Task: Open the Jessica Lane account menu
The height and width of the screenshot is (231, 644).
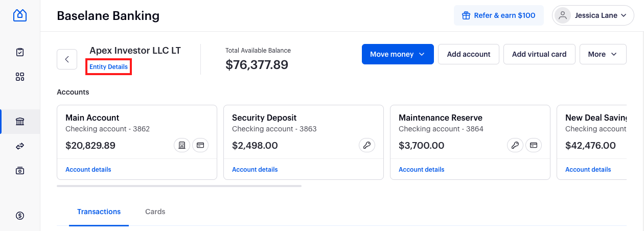Action: click(593, 15)
